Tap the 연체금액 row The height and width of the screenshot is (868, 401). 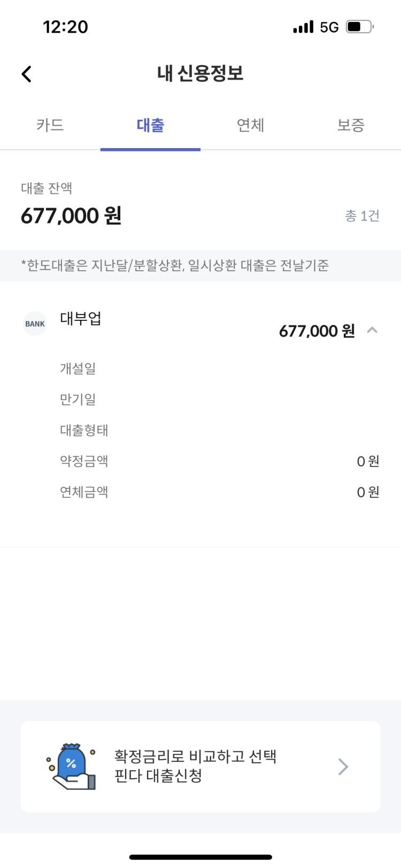(220, 492)
